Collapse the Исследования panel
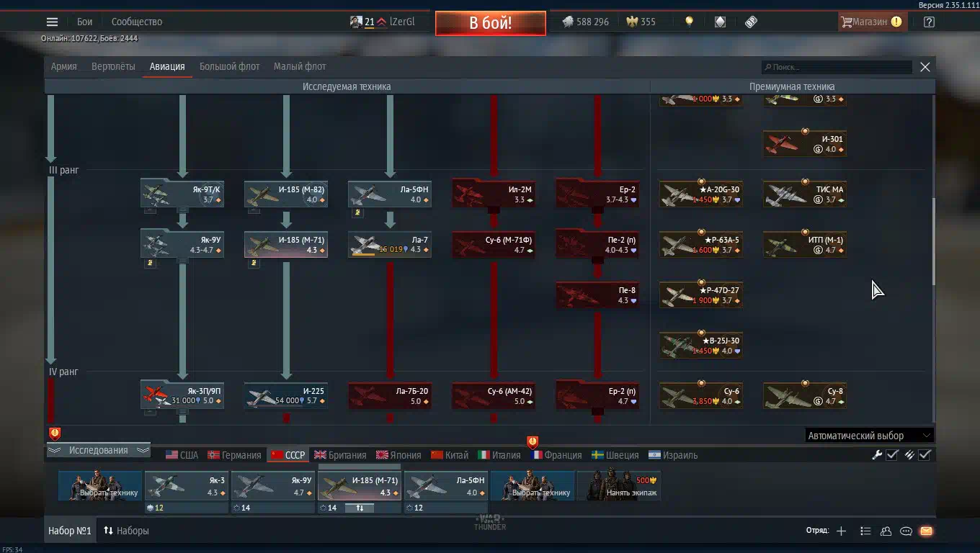Image resolution: width=980 pixels, height=553 pixels. point(98,450)
